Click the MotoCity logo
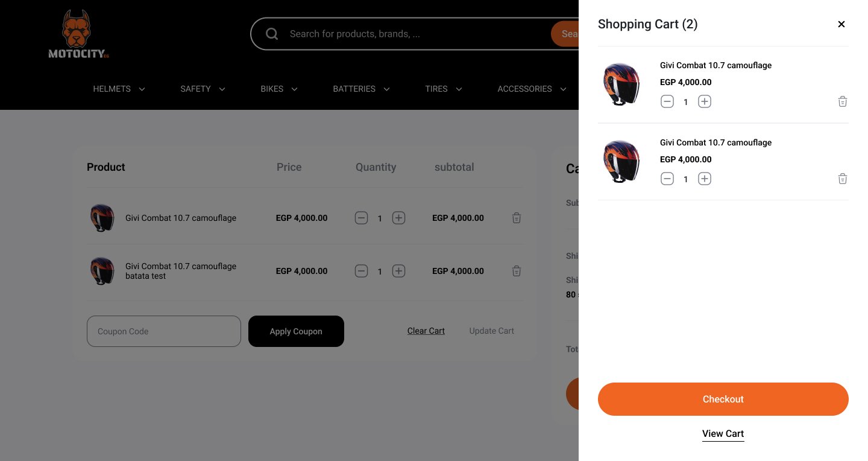 (78, 34)
